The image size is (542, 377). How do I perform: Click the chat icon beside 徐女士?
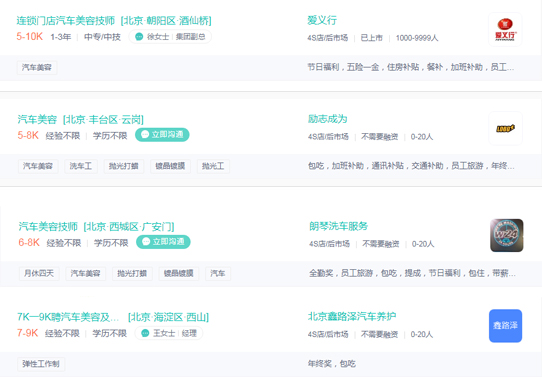coord(139,37)
